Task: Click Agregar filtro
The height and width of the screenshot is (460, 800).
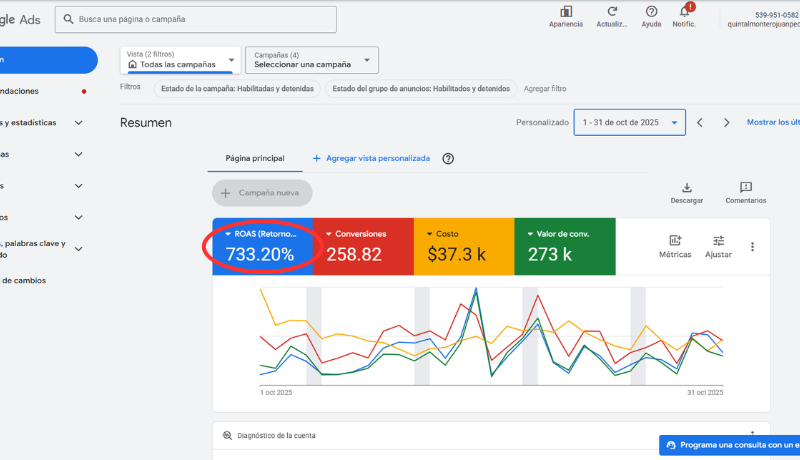Action: click(x=545, y=89)
